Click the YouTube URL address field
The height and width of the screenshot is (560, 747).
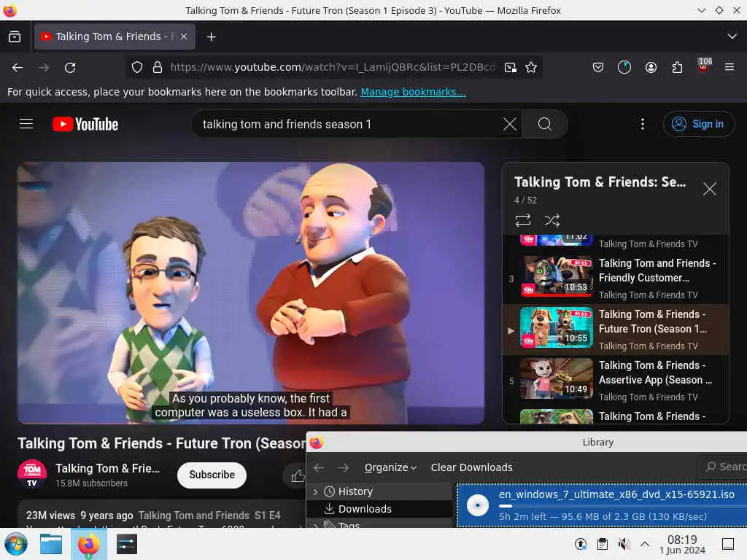(333, 67)
